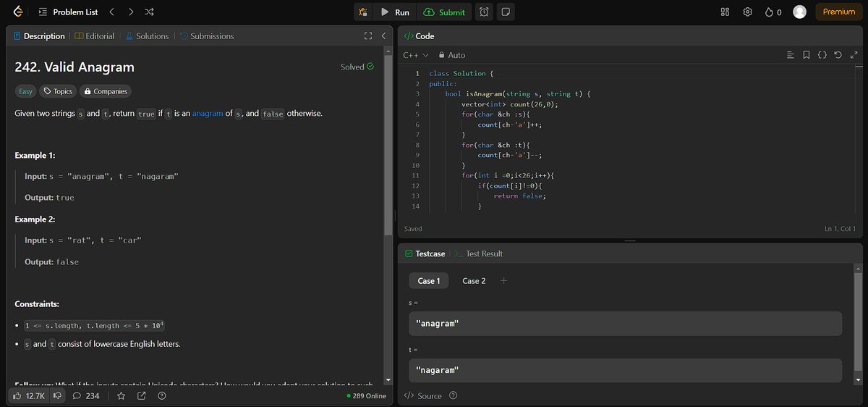Viewport: 868px width, 407px height.
Task: Select the Code panel tab
Action: pos(419,36)
